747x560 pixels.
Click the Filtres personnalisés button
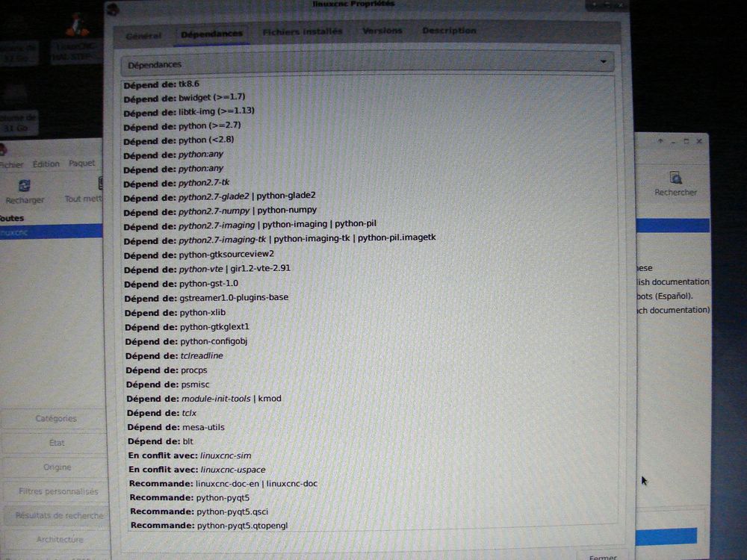click(58, 491)
